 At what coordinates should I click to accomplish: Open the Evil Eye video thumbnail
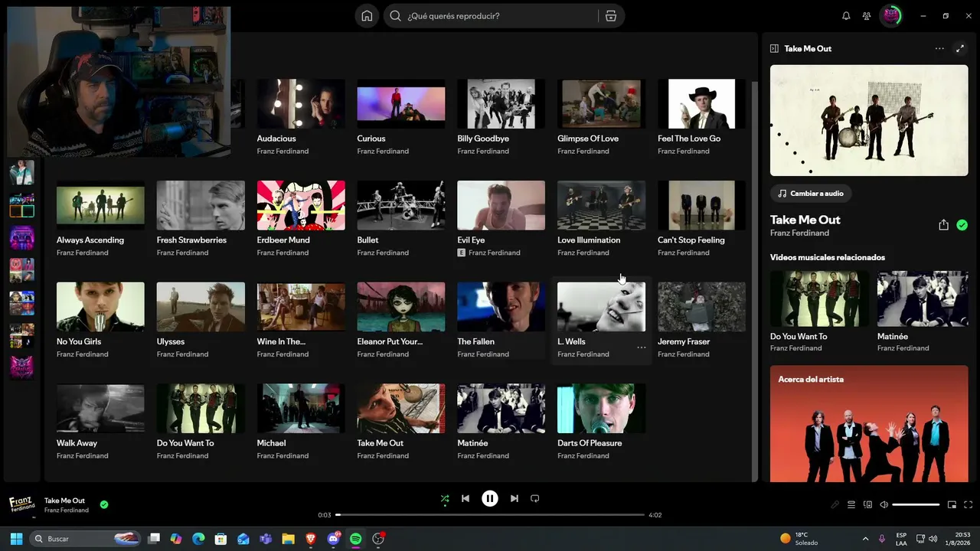(501, 205)
